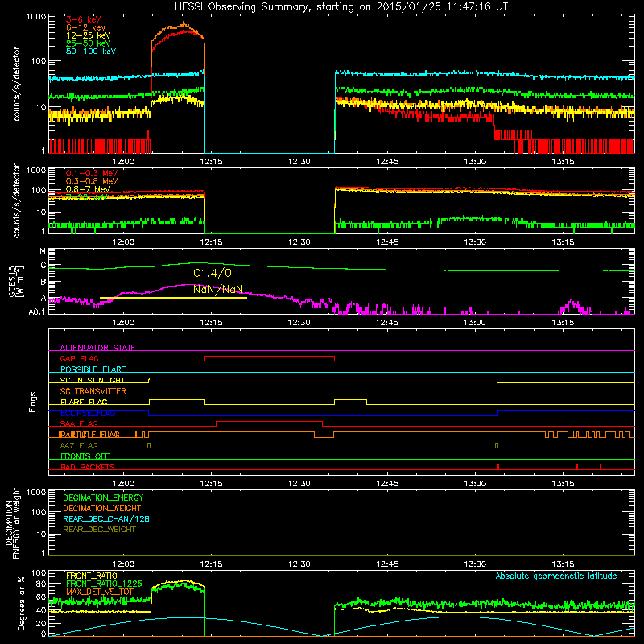Click the DECIMATION ENERGY or weight axis title

click(12, 522)
